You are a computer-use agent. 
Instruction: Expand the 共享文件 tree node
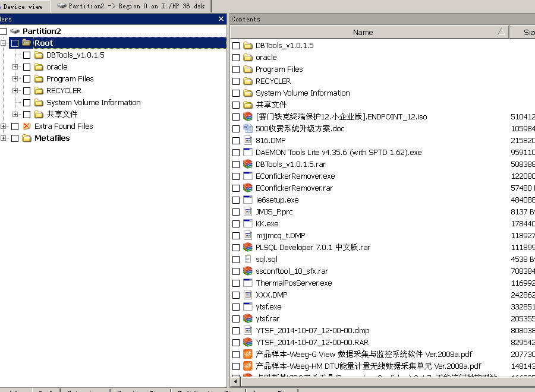coord(15,114)
